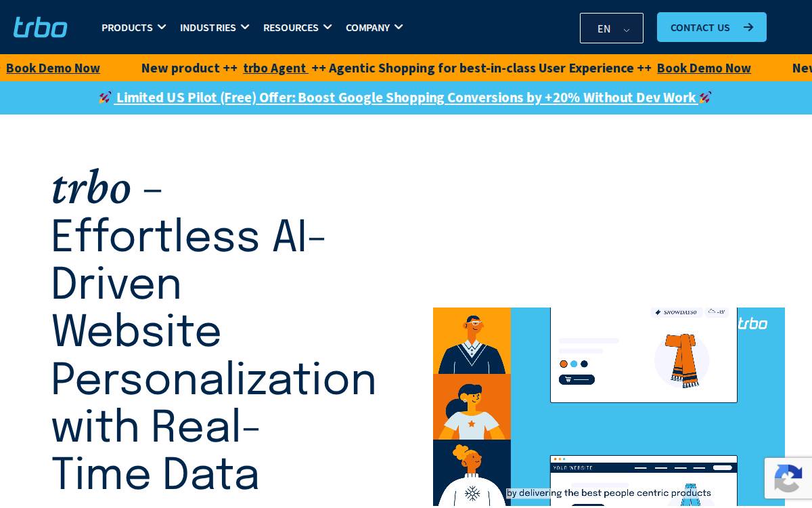Click the reCAPTCHA badge
This screenshot has width=812, height=508.
tap(788, 478)
